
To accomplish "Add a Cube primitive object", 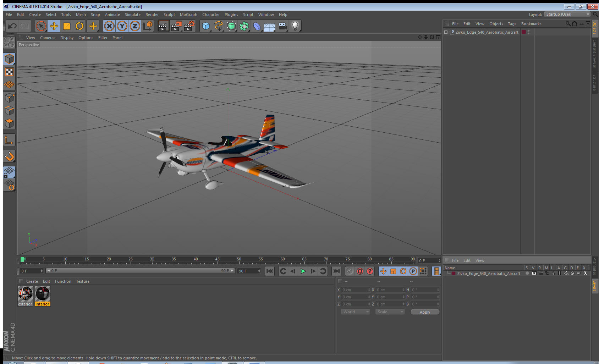I will pos(206,26).
